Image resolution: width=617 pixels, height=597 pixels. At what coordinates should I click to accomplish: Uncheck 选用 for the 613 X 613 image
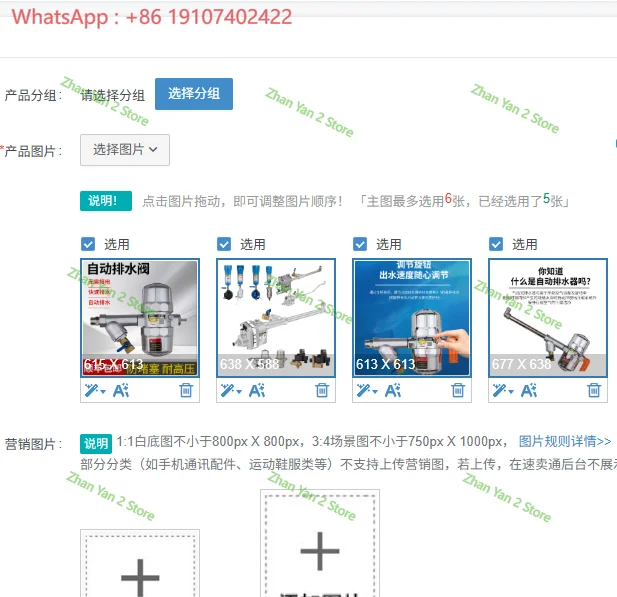click(x=360, y=244)
